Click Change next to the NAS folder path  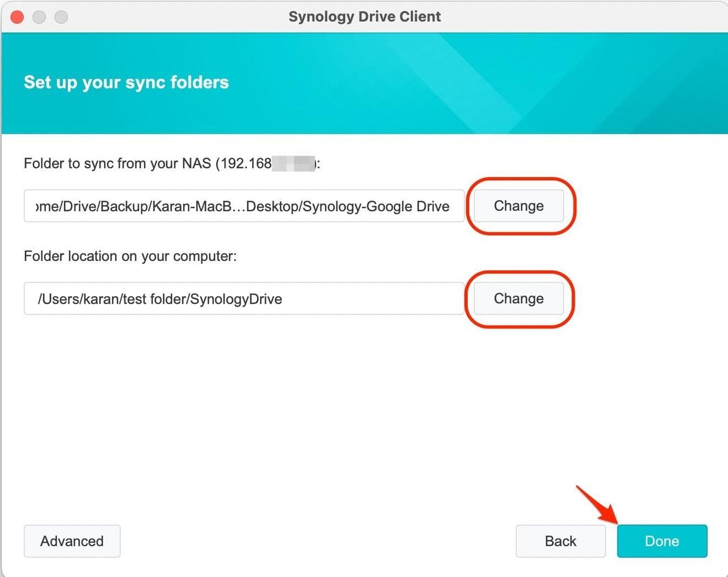point(519,206)
